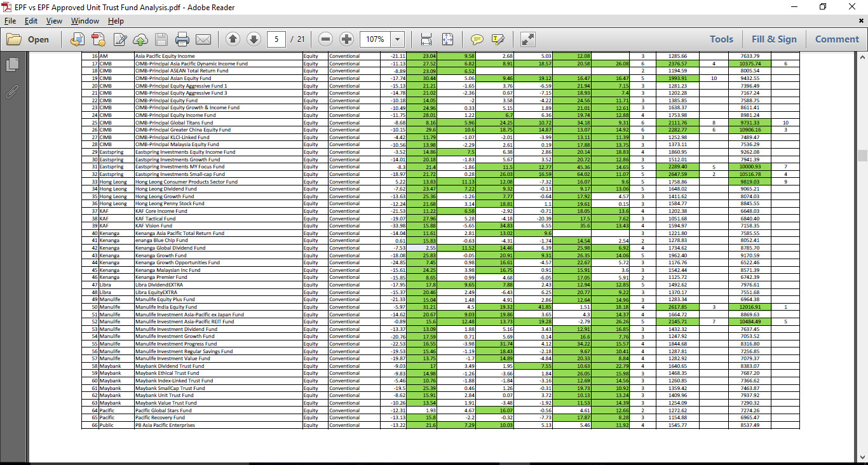Click 'Eastspring Investments Small-cap Fund' cell
868x465 pixels.
coord(218,174)
